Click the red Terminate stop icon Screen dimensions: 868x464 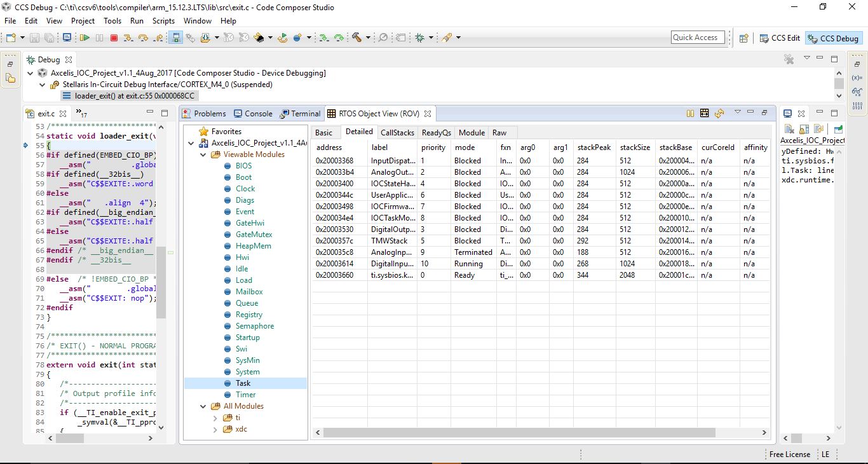tap(114, 38)
